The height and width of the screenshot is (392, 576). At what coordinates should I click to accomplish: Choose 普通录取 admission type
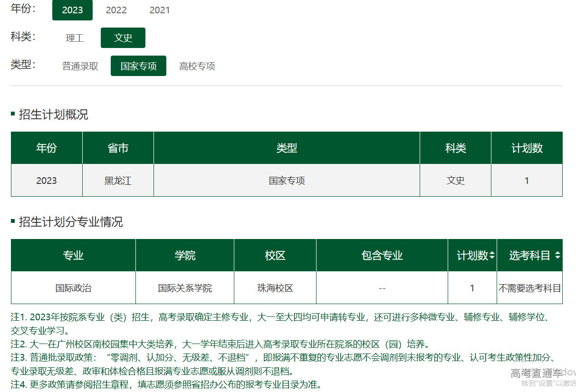pyautogui.click(x=80, y=66)
